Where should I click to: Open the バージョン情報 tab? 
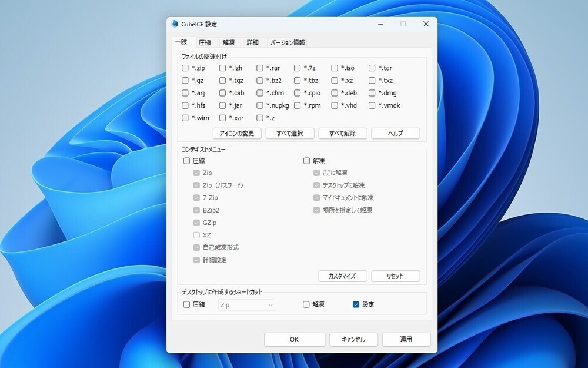[x=288, y=42]
